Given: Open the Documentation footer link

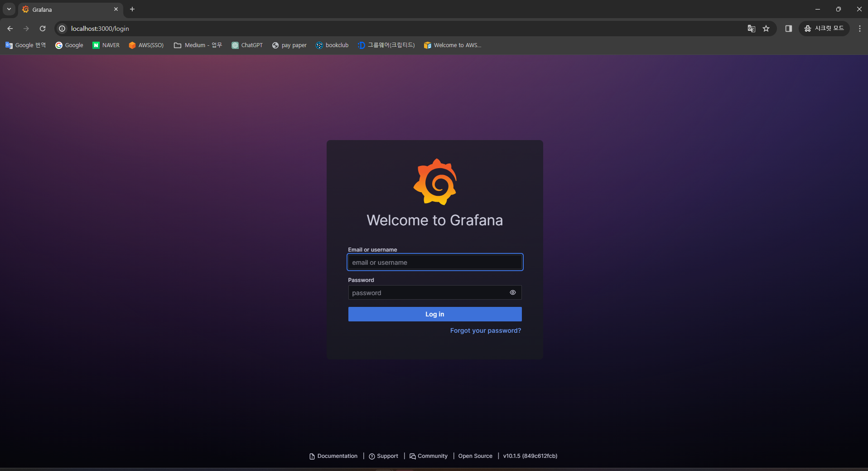Looking at the screenshot, I should click(333, 456).
